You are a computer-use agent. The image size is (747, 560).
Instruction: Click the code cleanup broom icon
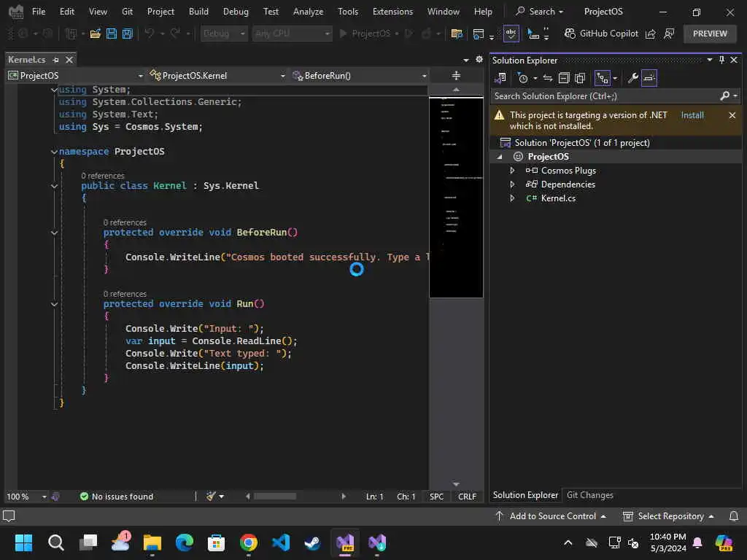tap(211, 496)
